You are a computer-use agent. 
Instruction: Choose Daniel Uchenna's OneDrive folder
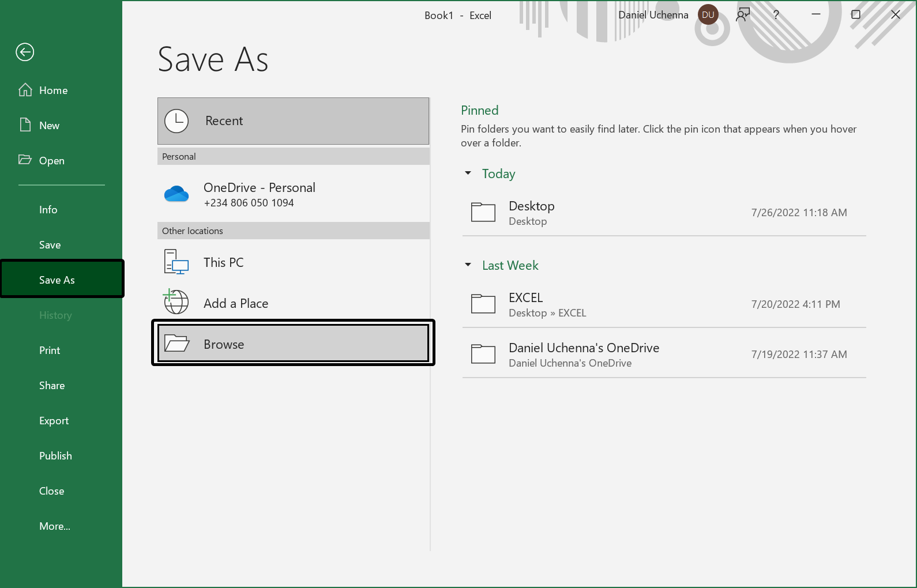click(x=663, y=355)
